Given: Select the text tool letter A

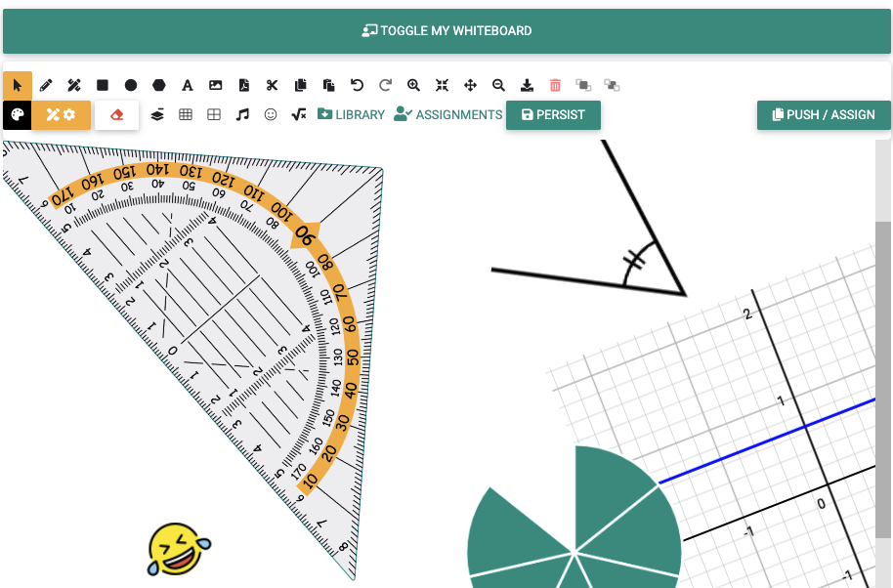Looking at the screenshot, I should point(188,85).
